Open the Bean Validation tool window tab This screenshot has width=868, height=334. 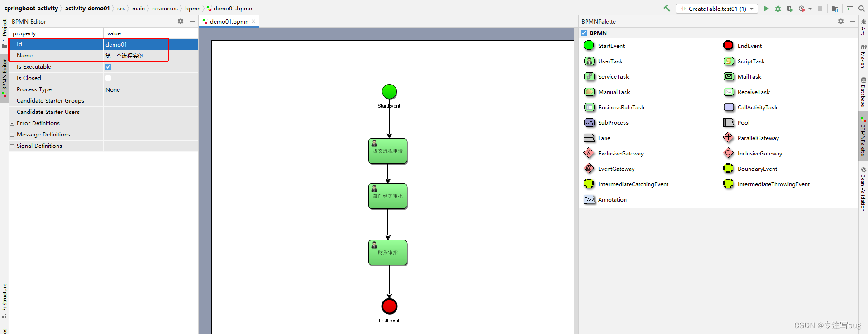click(863, 189)
